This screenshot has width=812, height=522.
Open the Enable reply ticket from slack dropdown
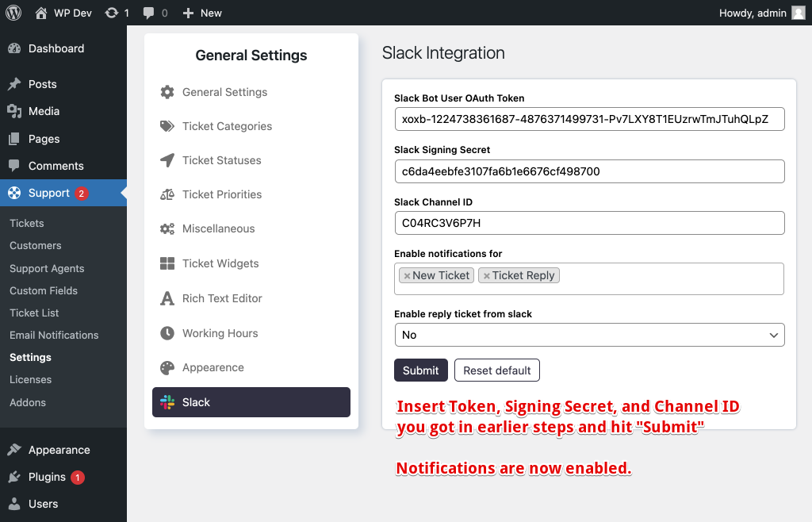tap(589, 335)
